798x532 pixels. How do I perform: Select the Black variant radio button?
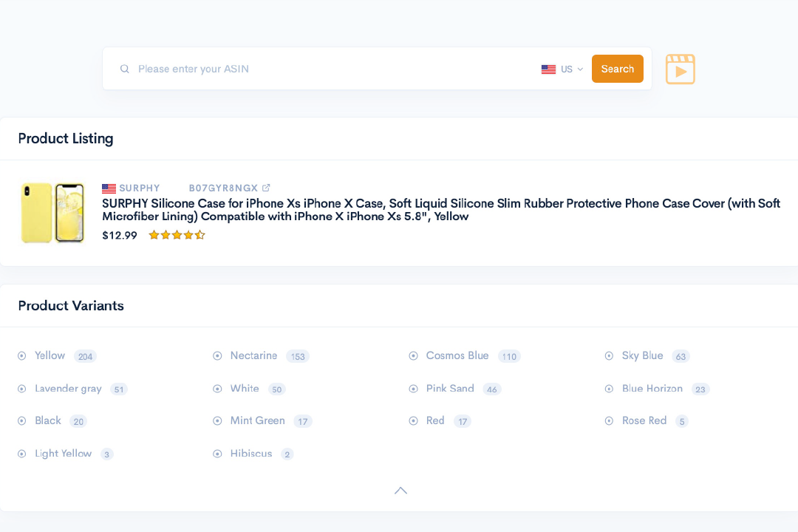(22, 421)
